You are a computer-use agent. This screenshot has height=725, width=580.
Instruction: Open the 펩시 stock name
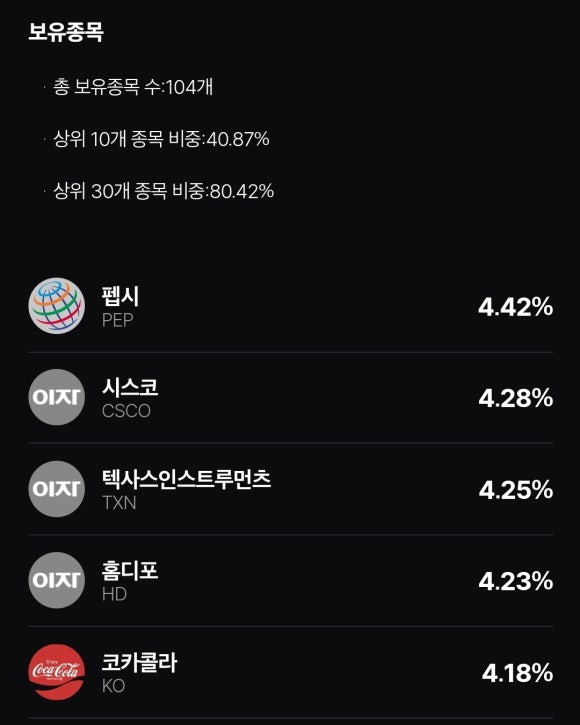tap(120, 296)
